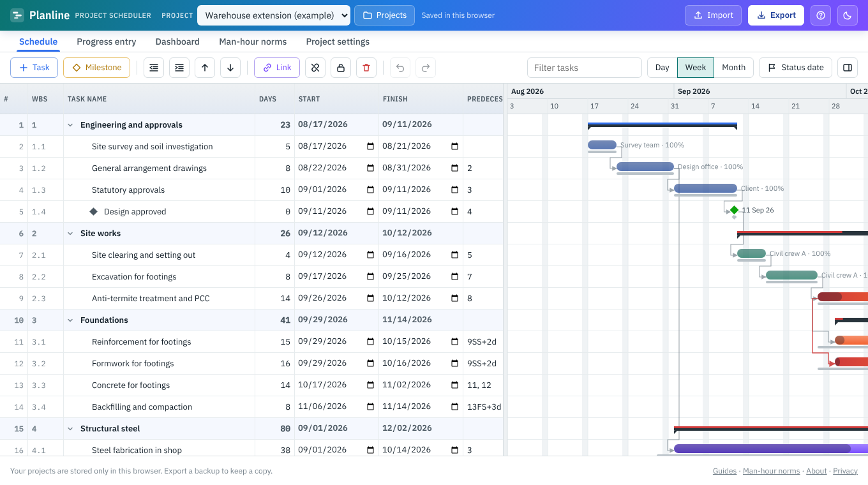
Task: Open calendar picker for Excavation for footings start
Action: tap(371, 277)
